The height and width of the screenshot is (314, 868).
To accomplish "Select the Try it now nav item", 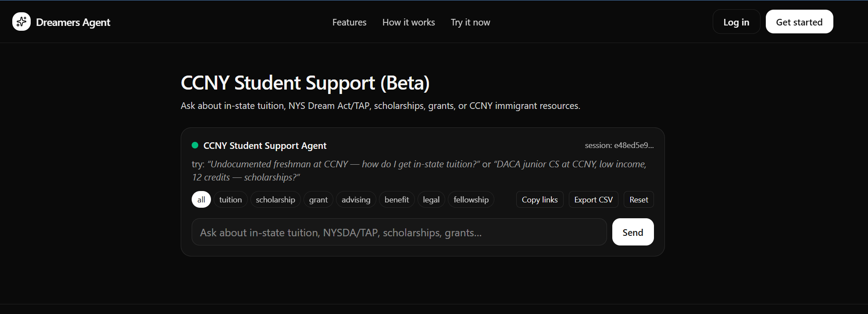I will click(x=470, y=22).
